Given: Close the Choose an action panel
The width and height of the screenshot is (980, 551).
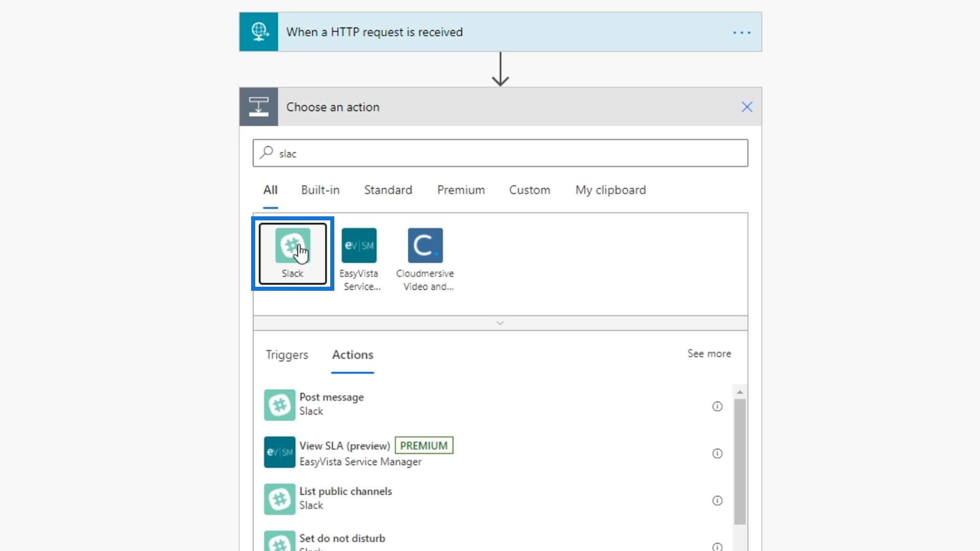Looking at the screenshot, I should tap(747, 107).
